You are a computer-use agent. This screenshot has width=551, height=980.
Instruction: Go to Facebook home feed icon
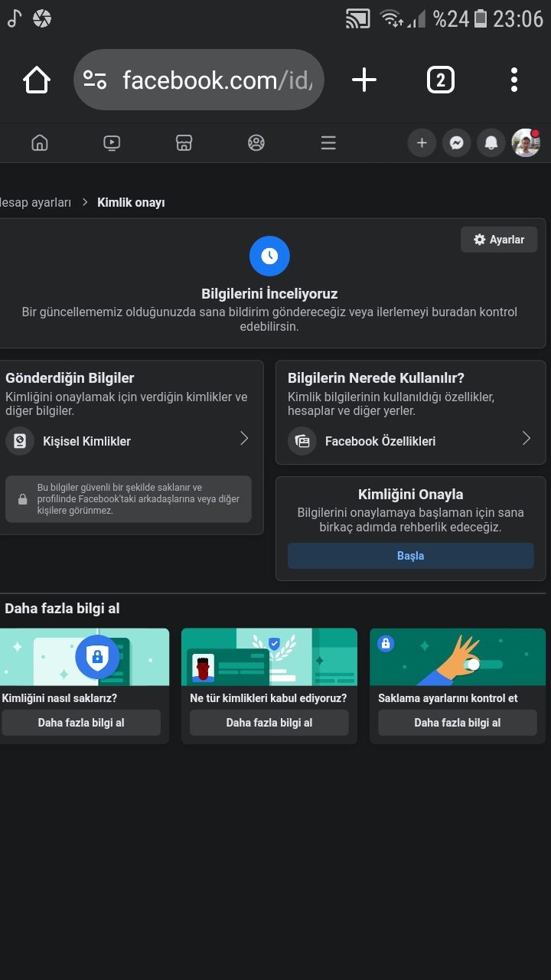[x=39, y=142]
